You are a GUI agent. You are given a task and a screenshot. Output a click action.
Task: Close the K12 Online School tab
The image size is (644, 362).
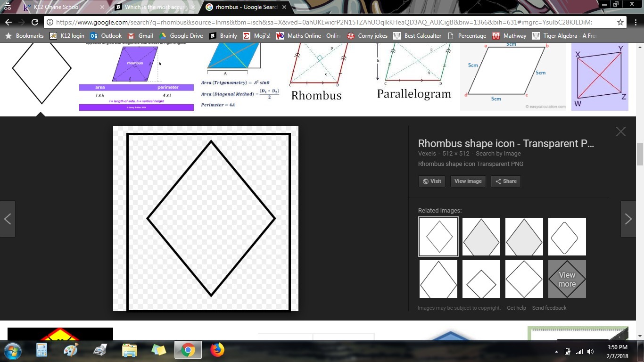(x=102, y=7)
